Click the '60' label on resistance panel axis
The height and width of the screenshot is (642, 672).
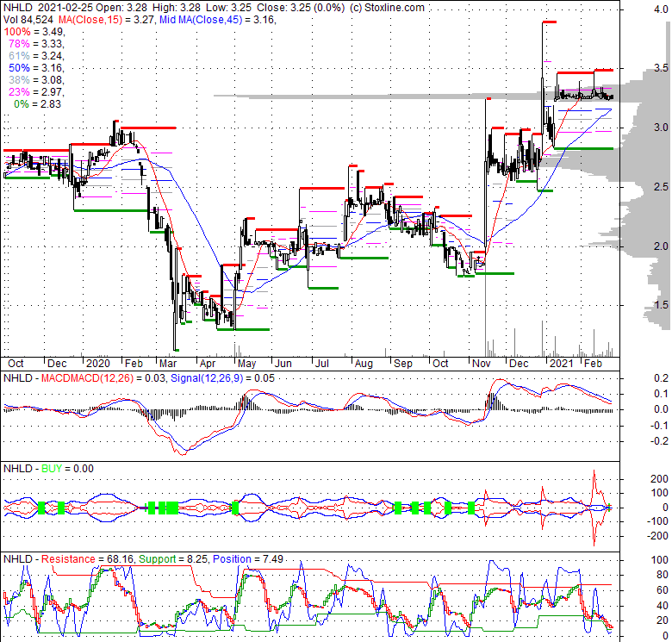click(663, 590)
